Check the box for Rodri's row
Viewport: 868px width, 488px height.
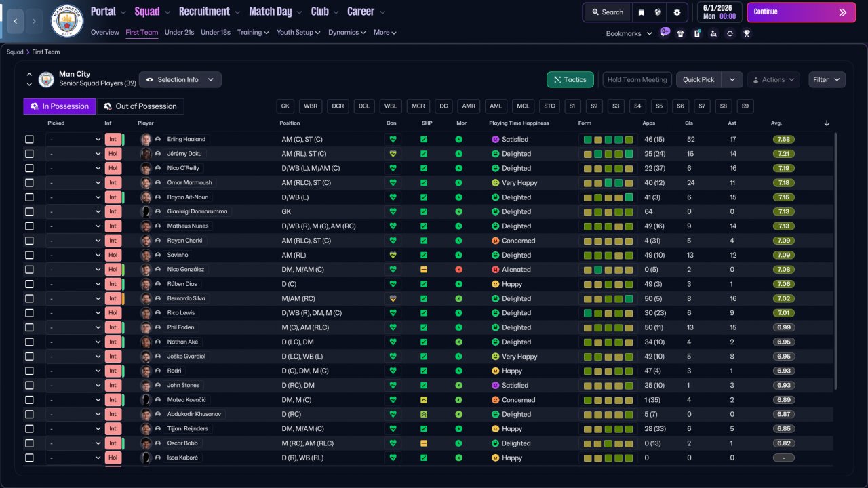tap(29, 371)
